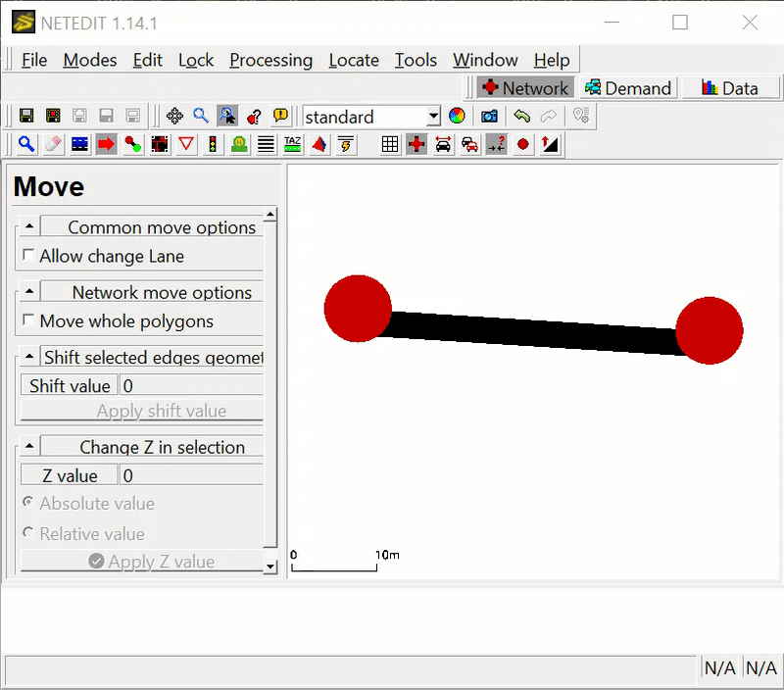Image resolution: width=784 pixels, height=690 pixels.
Task: Collapse Change Z in selection section
Action: (29, 446)
